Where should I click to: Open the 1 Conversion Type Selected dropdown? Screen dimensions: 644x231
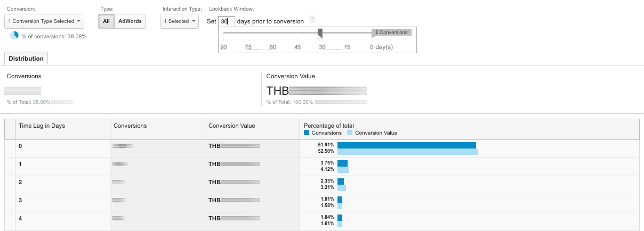(44, 21)
